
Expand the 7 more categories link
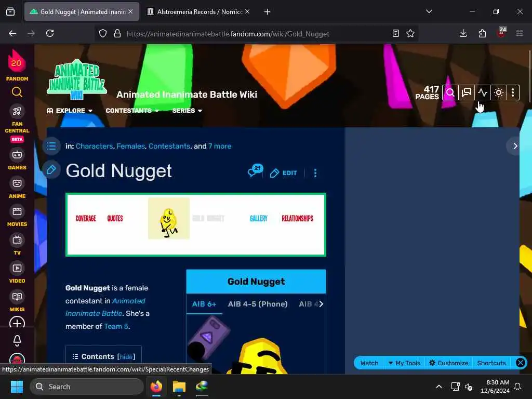click(x=220, y=146)
